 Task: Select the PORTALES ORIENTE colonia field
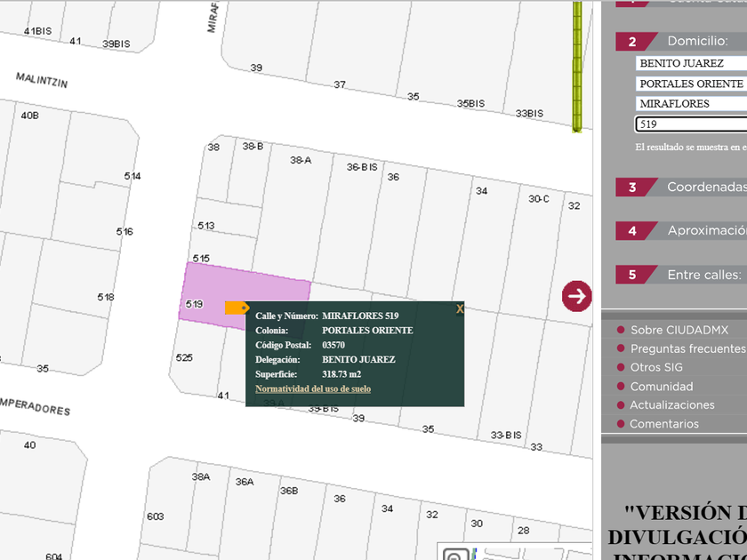click(x=691, y=84)
